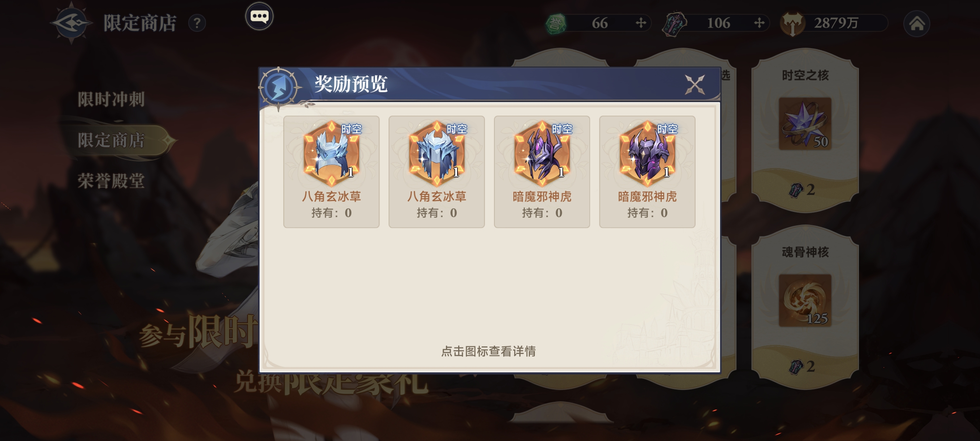Viewport: 980px width, 441px height.
Task: Add more rune tablet currency
Action: (x=759, y=23)
